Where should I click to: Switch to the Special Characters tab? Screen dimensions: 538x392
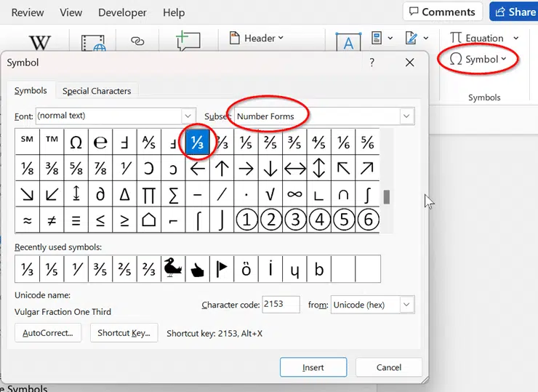pos(97,91)
